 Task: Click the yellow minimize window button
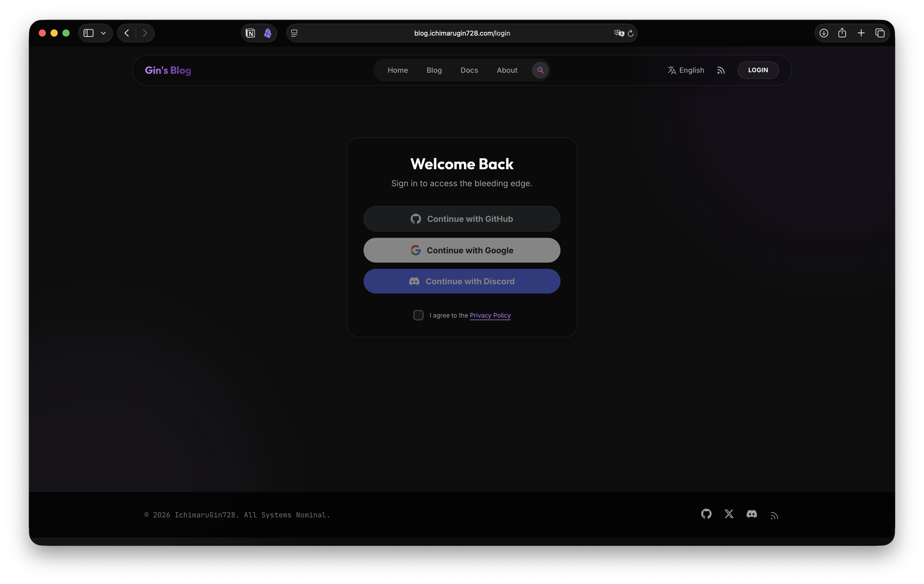click(x=54, y=33)
